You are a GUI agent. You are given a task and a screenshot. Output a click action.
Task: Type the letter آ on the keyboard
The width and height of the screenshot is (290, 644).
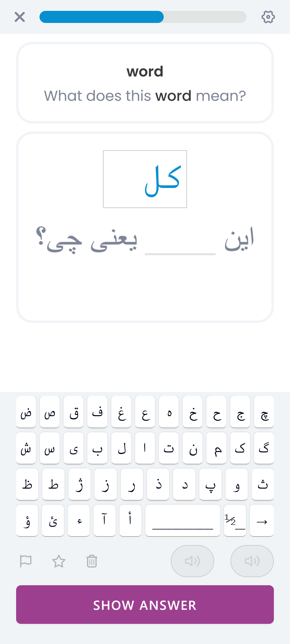(105, 521)
